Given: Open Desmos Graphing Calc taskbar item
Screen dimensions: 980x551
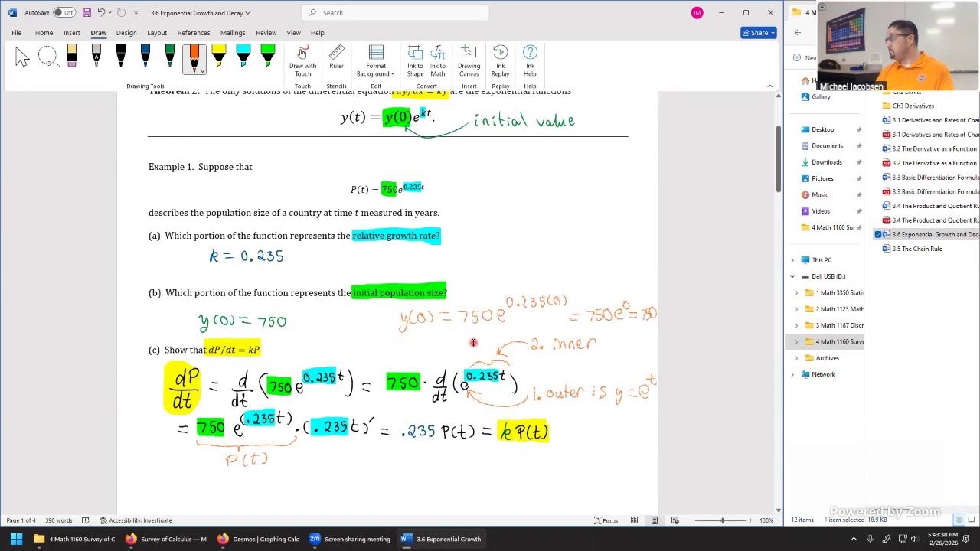Looking at the screenshot, I should point(258,539).
